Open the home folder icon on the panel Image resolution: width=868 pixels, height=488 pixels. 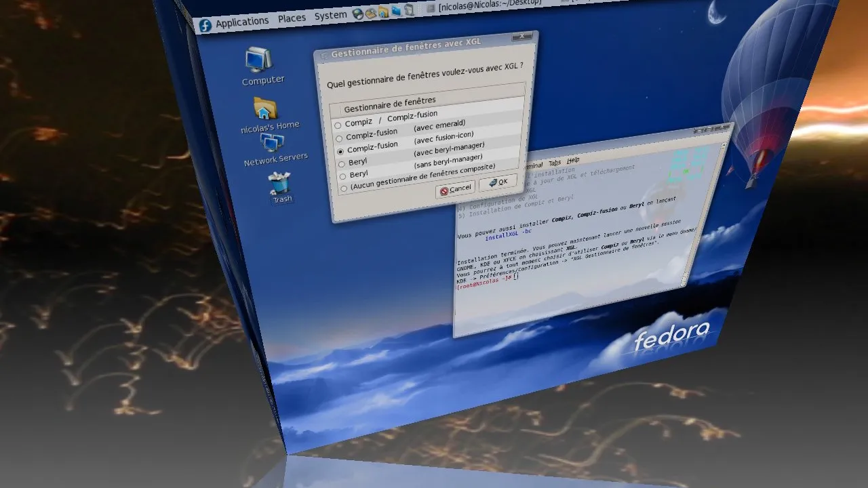[383, 13]
